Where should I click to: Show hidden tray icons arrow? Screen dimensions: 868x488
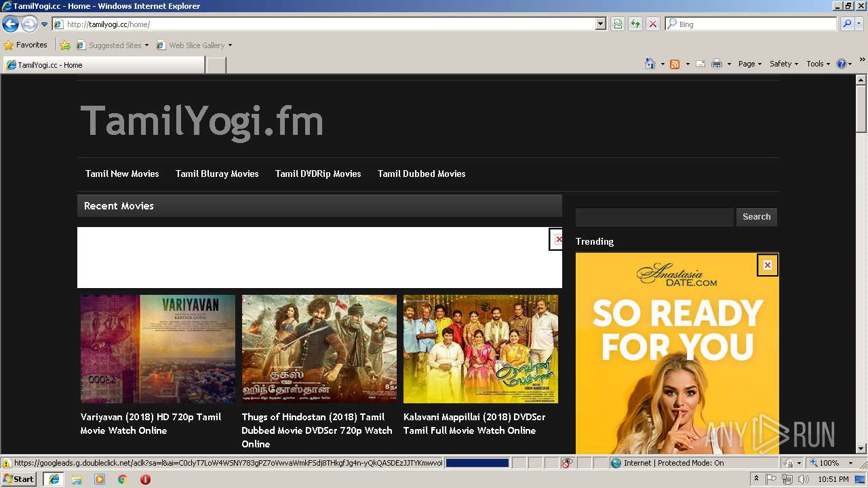point(756,479)
